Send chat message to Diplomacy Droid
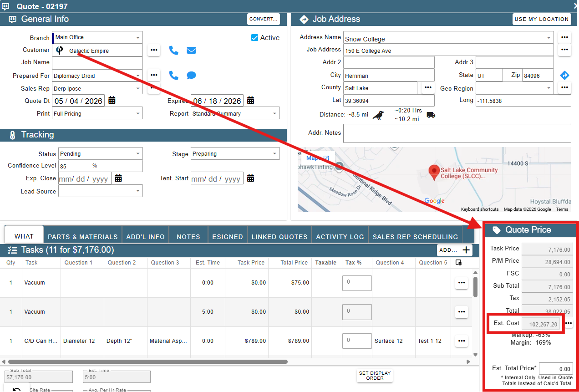 (191, 75)
